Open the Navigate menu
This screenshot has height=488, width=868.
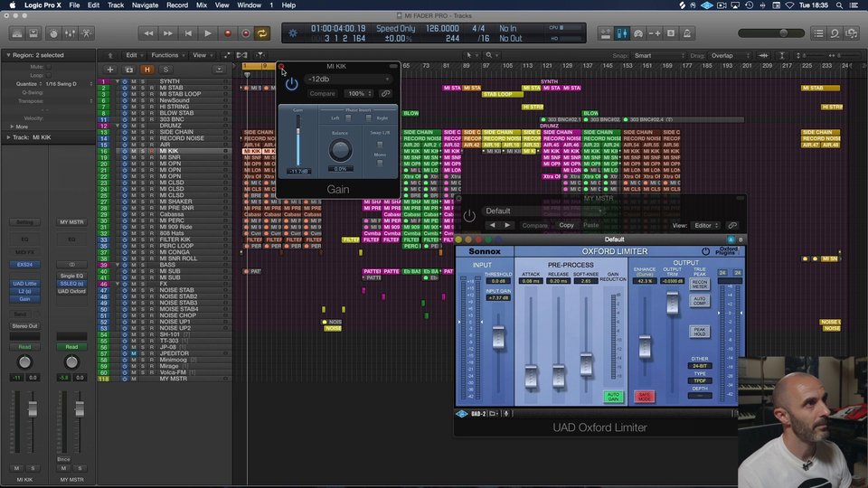(145, 5)
